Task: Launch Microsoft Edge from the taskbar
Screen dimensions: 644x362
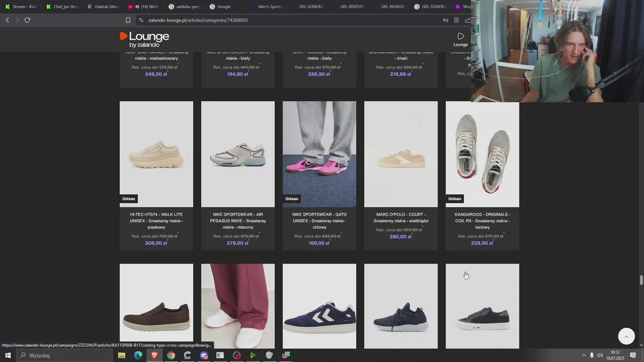Action: coord(138,355)
